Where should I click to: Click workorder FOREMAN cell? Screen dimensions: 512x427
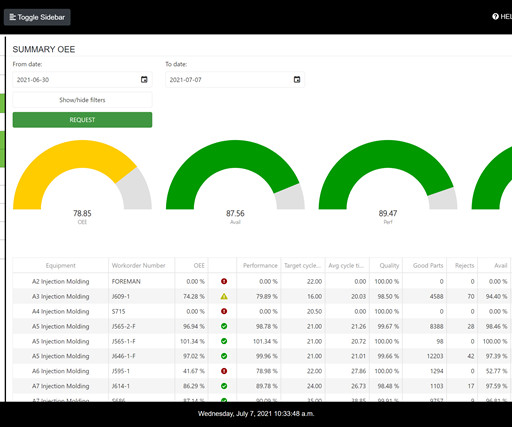[x=141, y=281]
